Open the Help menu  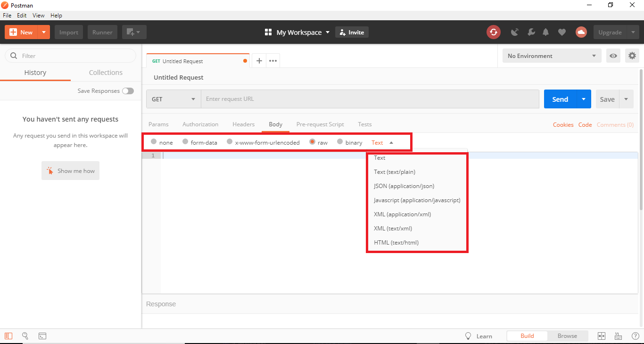coord(56,16)
